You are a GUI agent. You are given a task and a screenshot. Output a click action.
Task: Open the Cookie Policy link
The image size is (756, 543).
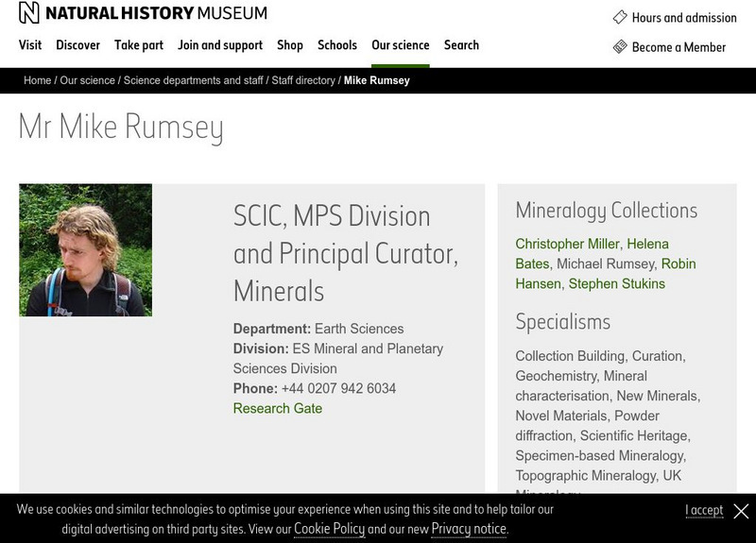(x=329, y=529)
